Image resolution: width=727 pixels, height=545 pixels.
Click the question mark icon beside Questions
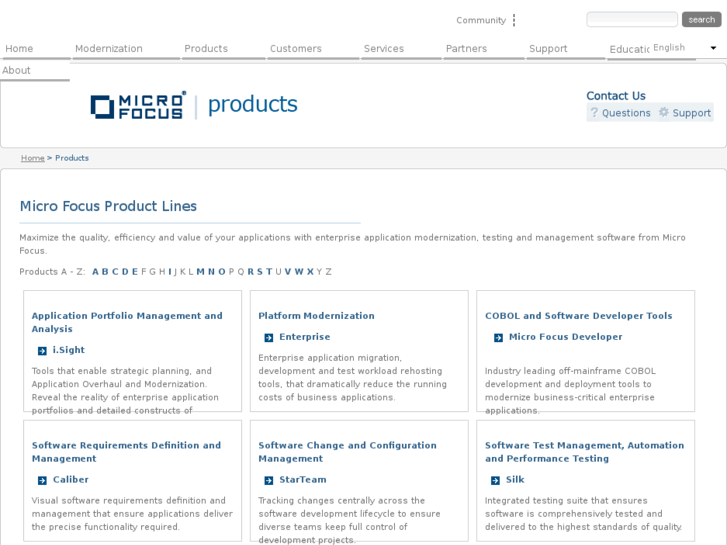tap(594, 113)
